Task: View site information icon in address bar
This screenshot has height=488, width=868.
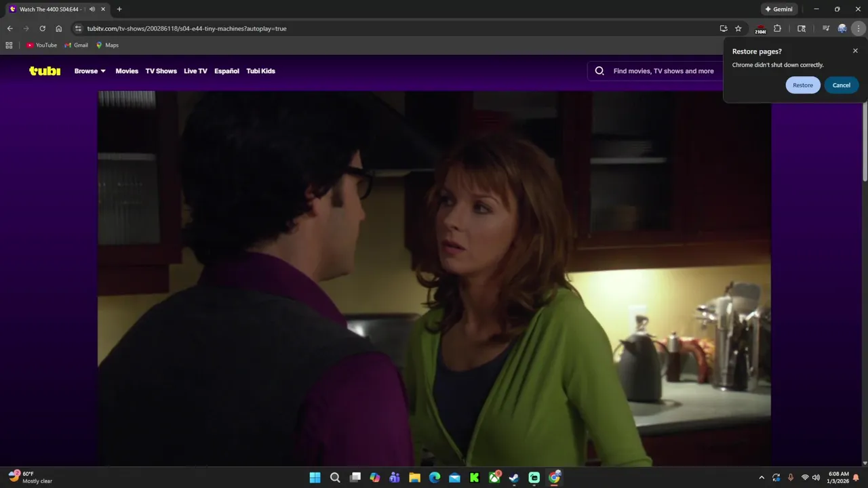Action: (78, 28)
